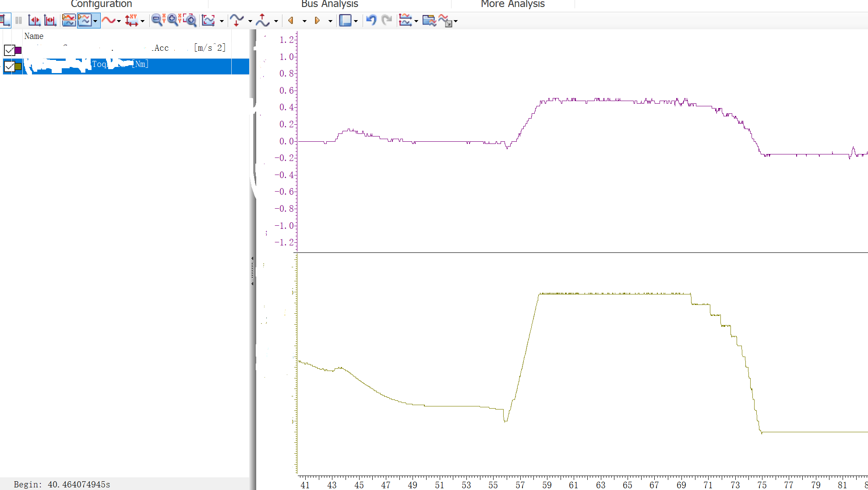
Task: Click the undo arrow icon
Action: 371,21
